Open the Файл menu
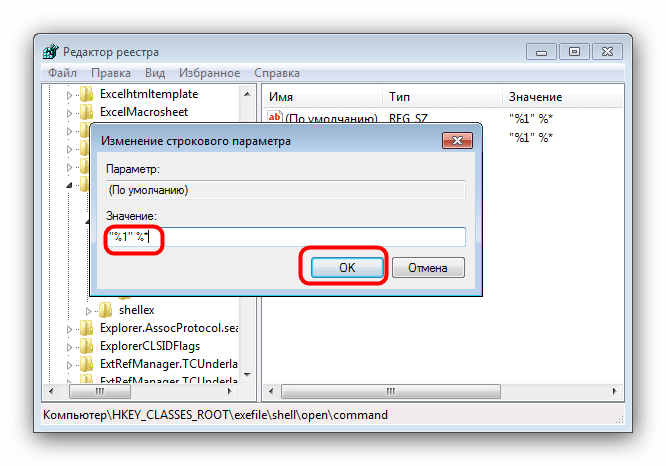This screenshot has height=466, width=666. (62, 73)
